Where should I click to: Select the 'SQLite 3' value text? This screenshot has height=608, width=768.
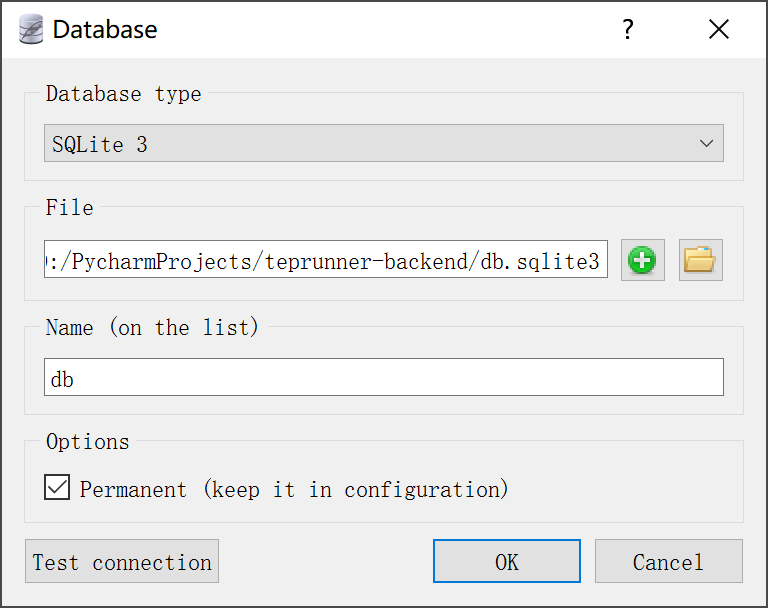coord(100,145)
